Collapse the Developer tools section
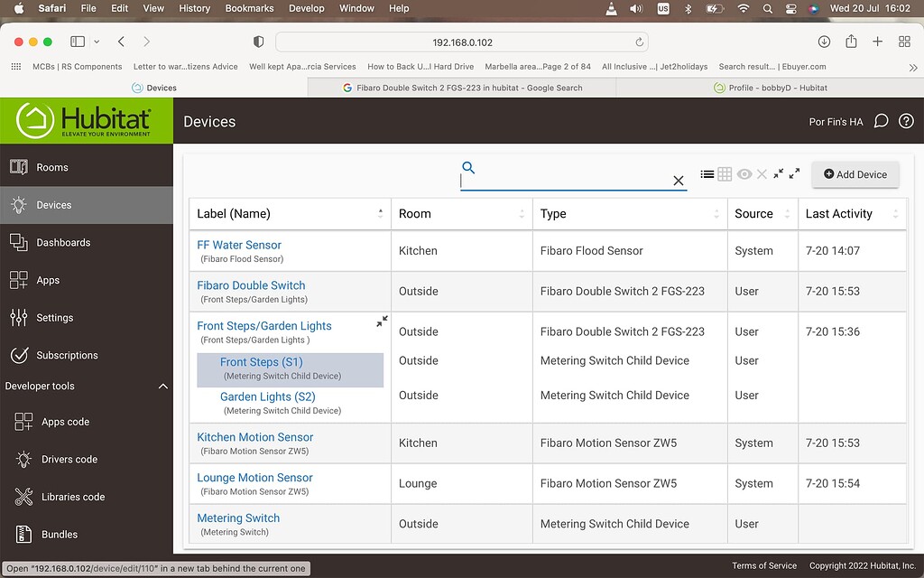The image size is (924, 578). coord(163,387)
